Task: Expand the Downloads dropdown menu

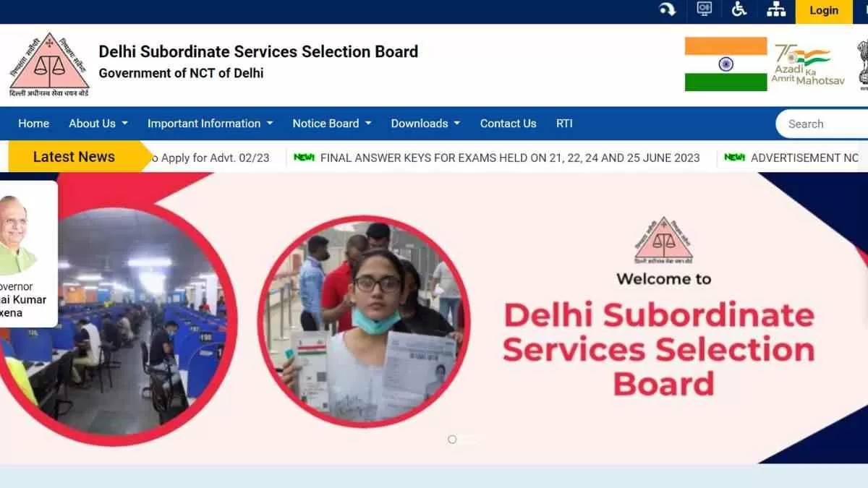Action: 425,124
